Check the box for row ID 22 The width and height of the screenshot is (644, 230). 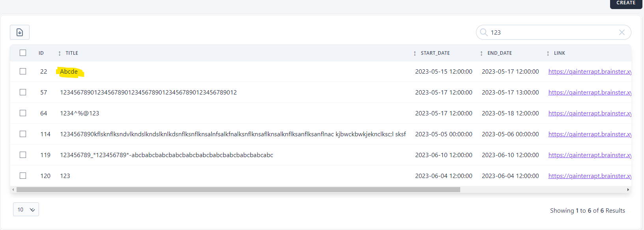tap(23, 71)
